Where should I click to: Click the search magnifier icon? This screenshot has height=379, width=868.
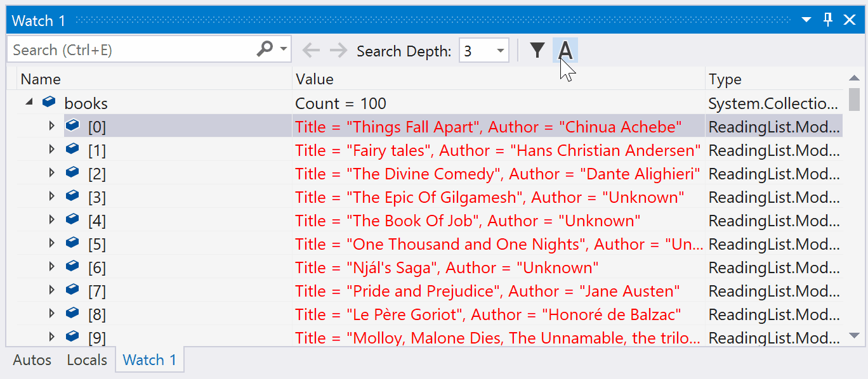pyautogui.click(x=265, y=49)
